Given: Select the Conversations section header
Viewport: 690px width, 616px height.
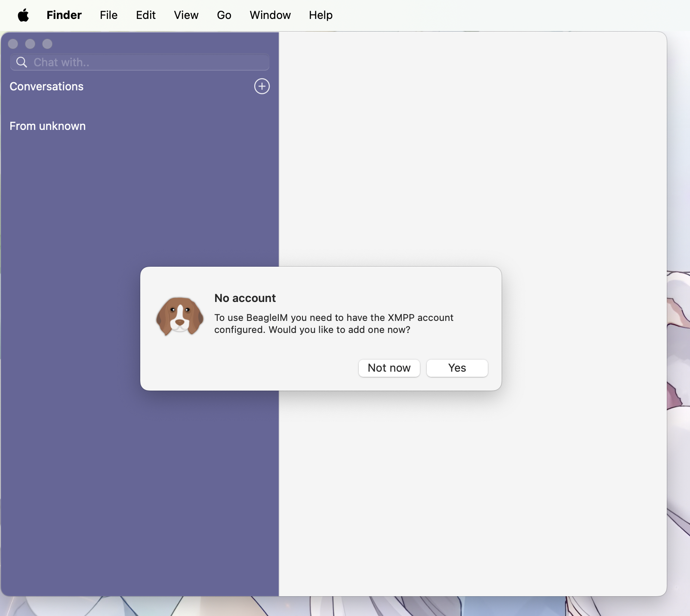Looking at the screenshot, I should (x=46, y=86).
